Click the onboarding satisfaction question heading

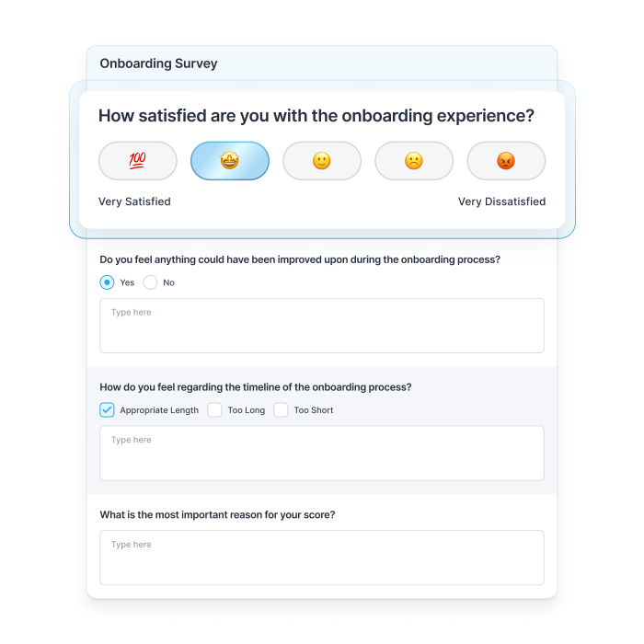316,116
